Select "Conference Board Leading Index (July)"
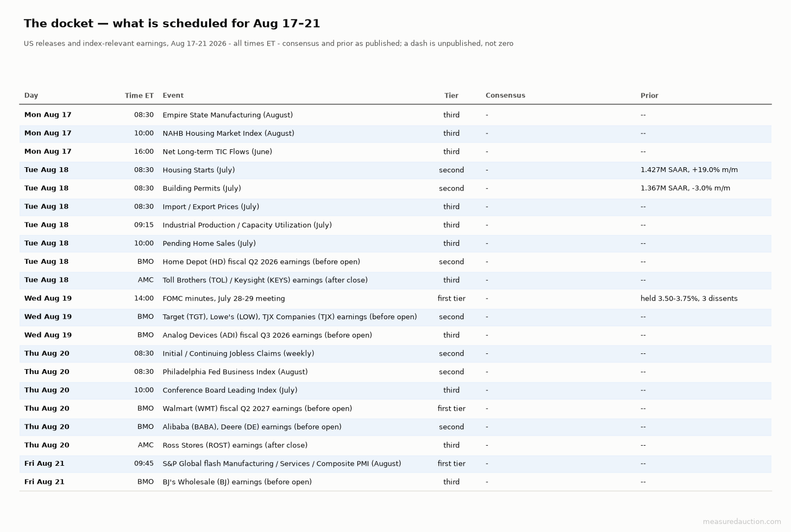Image resolution: width=791 pixels, height=532 pixels. point(230,390)
